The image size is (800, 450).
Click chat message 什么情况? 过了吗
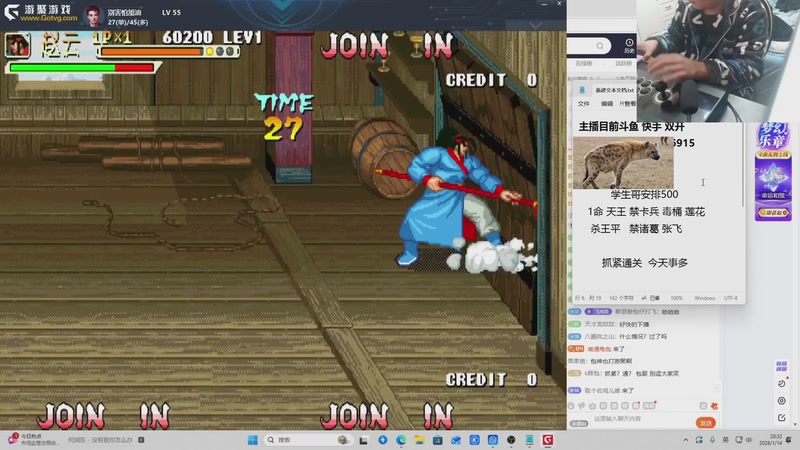[643, 337]
